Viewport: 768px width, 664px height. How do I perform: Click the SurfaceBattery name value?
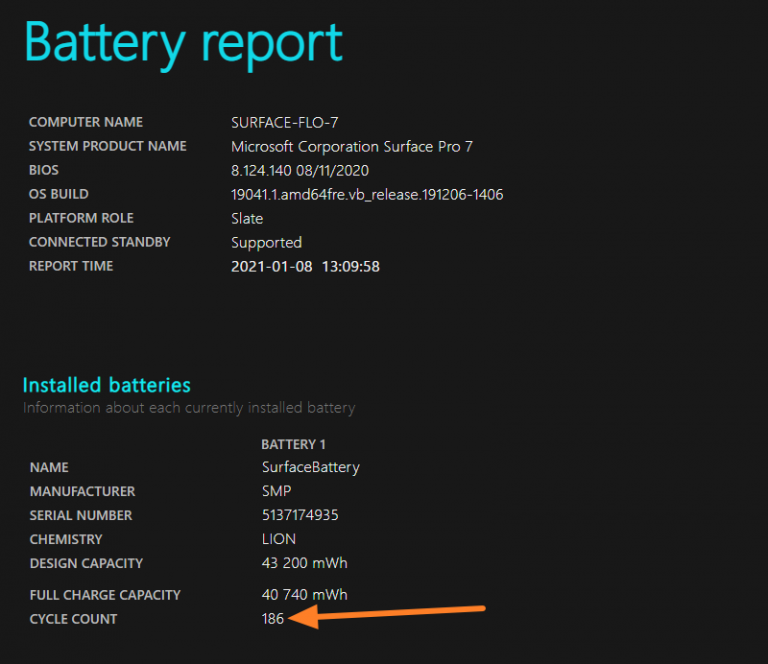310,467
